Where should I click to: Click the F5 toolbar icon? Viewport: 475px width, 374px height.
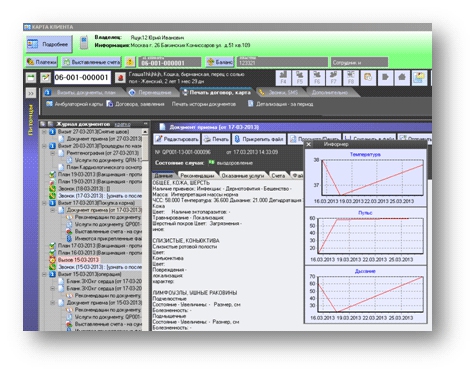click(300, 78)
